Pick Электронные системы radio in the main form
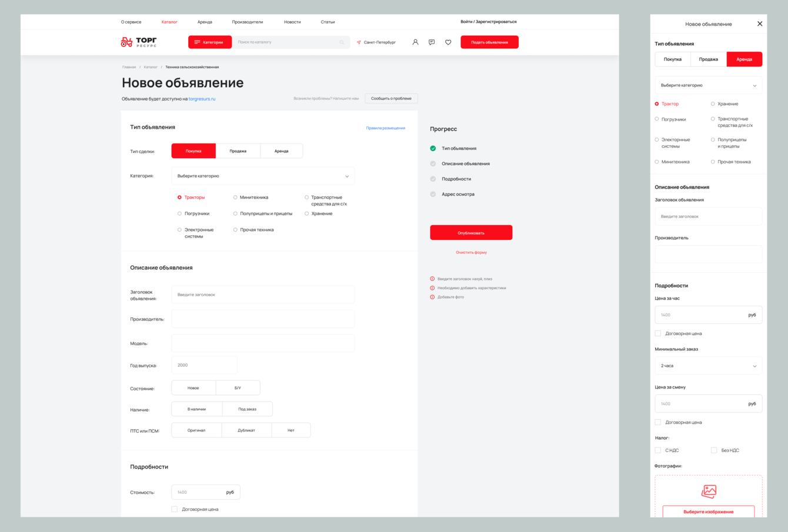Image resolution: width=788 pixels, height=532 pixels. (179, 230)
